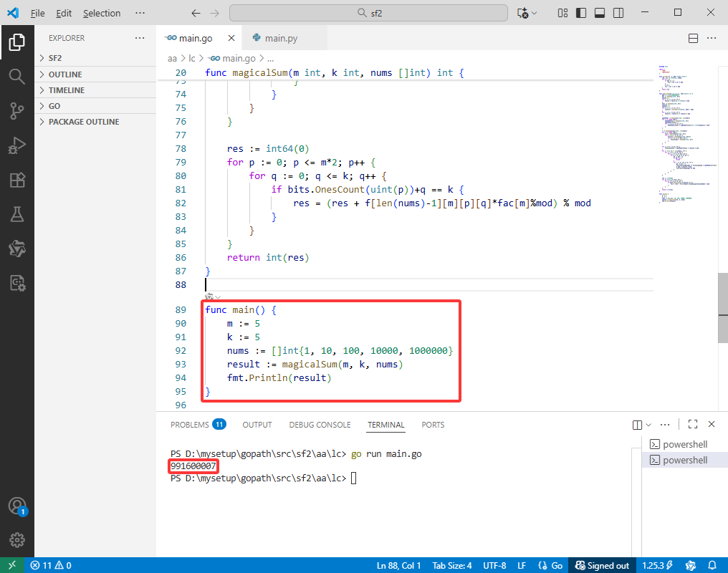The height and width of the screenshot is (573, 728).
Task: Open Customize Layout icon in title bar
Action: click(562, 13)
